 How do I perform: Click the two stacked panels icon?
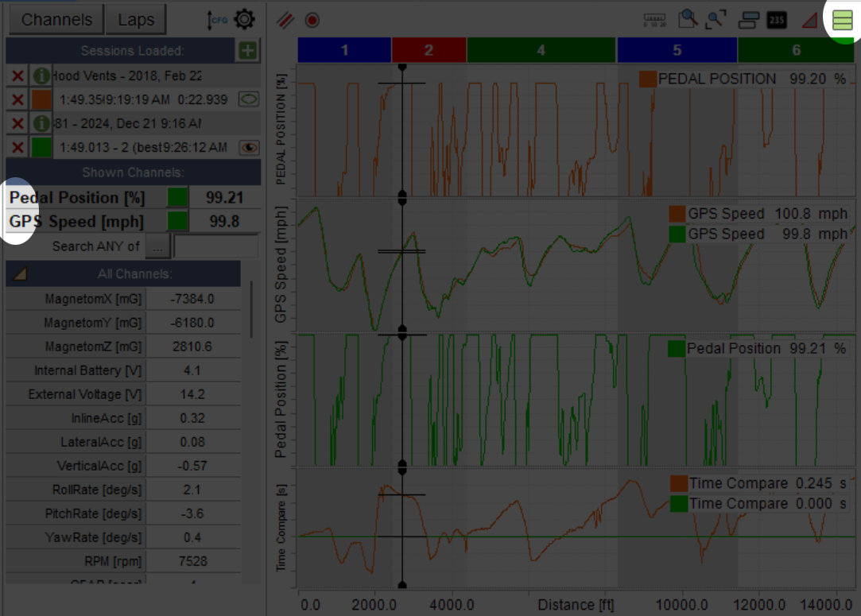point(748,21)
